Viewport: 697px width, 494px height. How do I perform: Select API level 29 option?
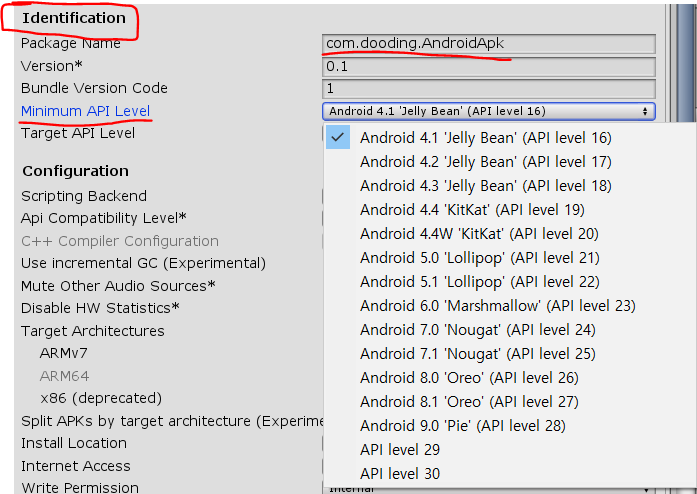[400, 450]
